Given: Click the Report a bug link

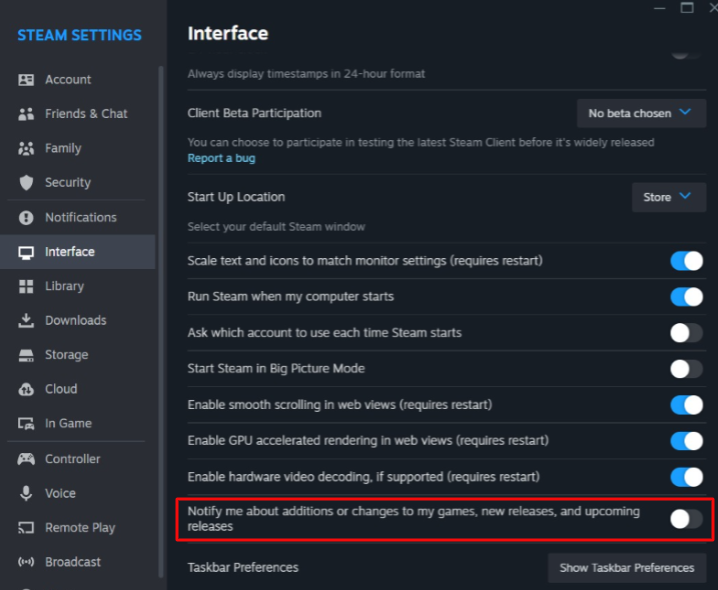Looking at the screenshot, I should tap(220, 159).
